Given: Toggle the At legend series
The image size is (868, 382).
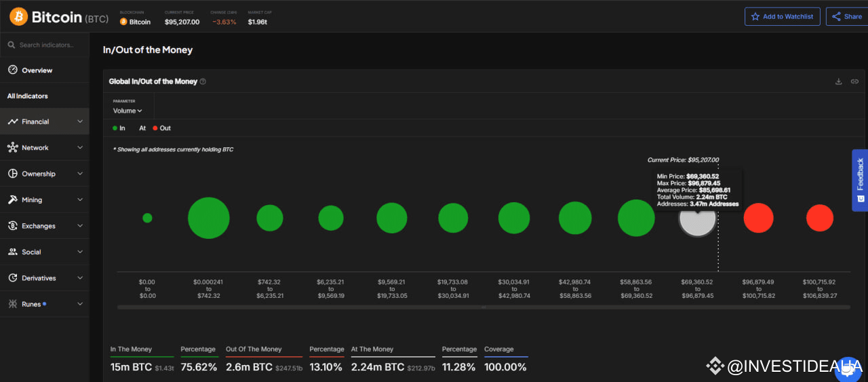Looking at the screenshot, I should coord(142,128).
